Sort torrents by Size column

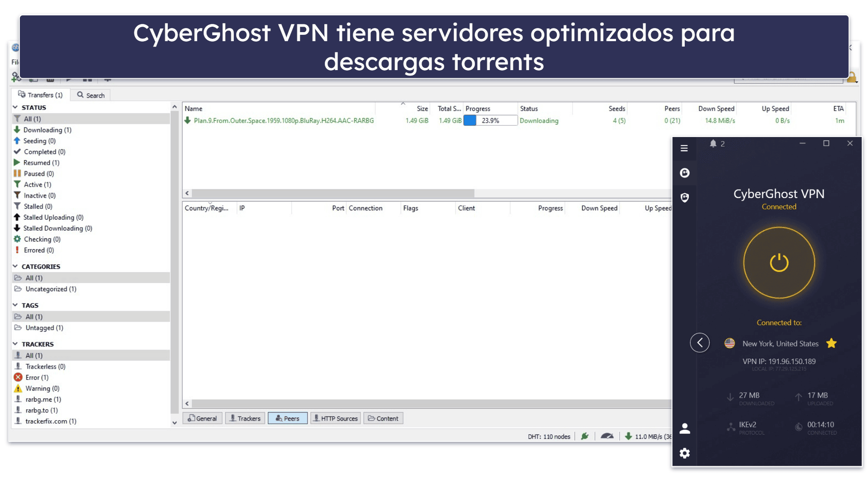pyautogui.click(x=403, y=109)
